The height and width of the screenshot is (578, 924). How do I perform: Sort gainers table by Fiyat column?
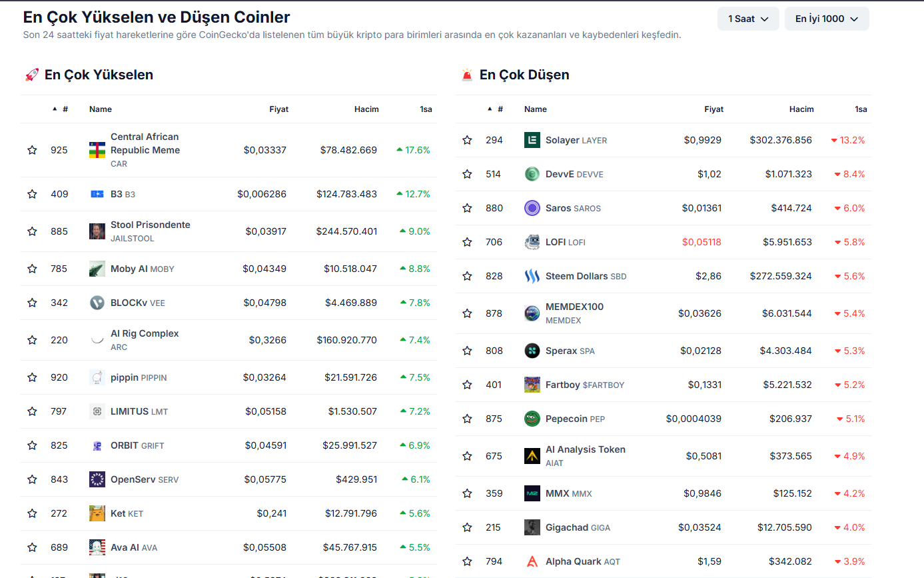coord(278,109)
